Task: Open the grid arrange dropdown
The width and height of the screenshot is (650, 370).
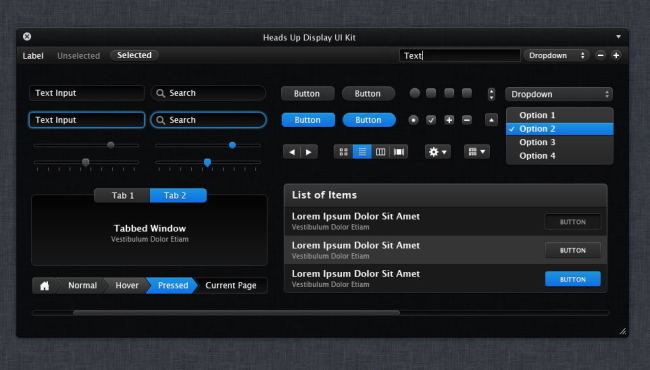Action: coord(477,152)
